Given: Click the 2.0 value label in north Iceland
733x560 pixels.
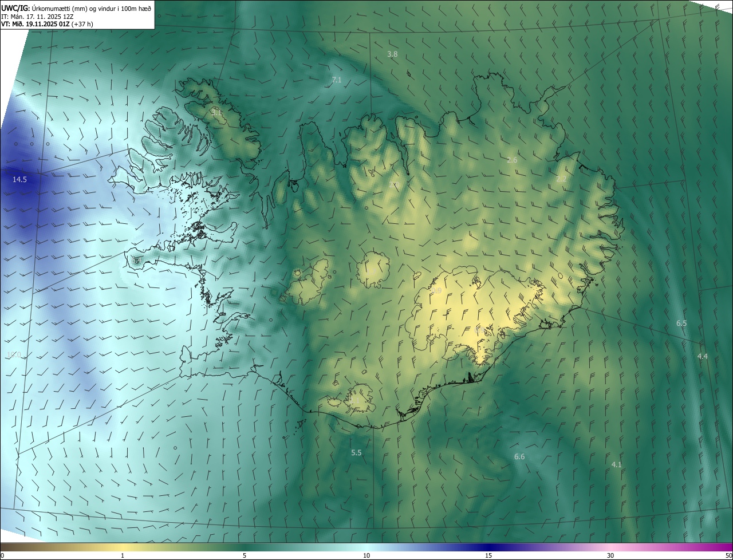Looking at the screenshot, I should click(394, 184).
